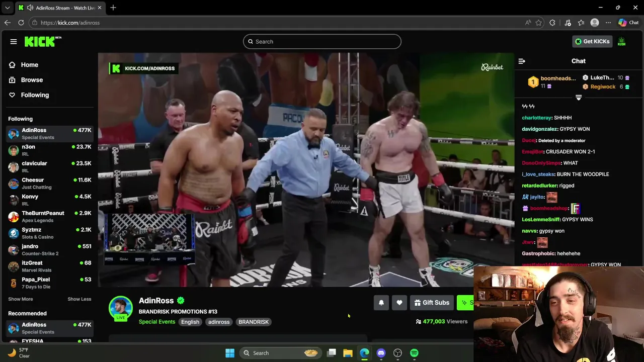Close the AdinRoss Stream tab
Image resolution: width=644 pixels, height=362 pixels.
(x=100, y=8)
